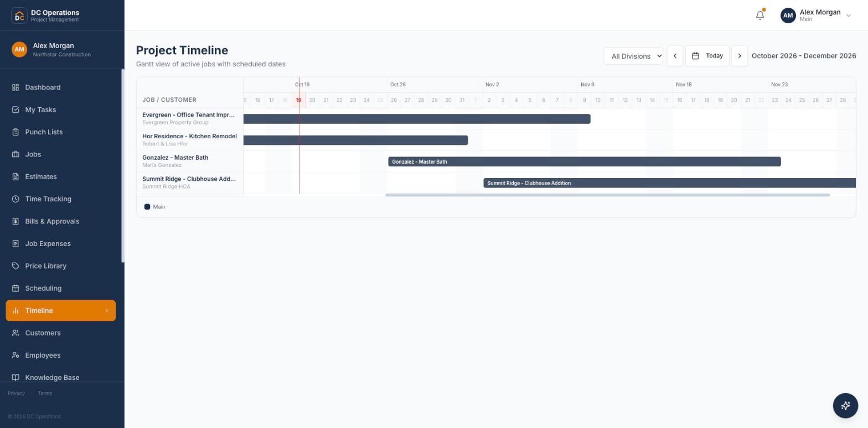This screenshot has height=428, width=868.
Task: Click the calendar icon in Today button
Action: tap(696, 56)
